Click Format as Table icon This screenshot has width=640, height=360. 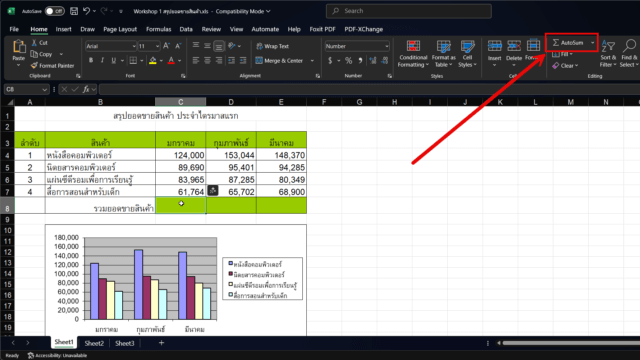pyautogui.click(x=444, y=53)
